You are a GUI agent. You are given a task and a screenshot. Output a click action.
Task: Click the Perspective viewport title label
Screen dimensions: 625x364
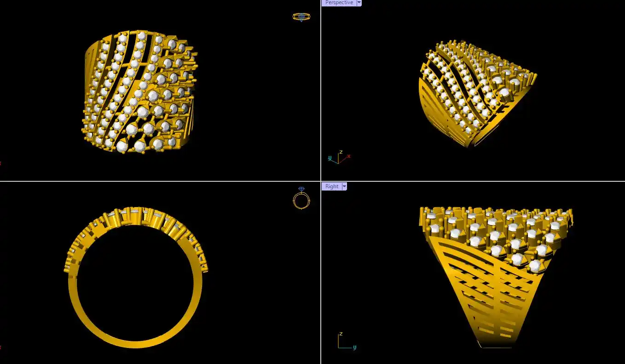[x=339, y=3]
